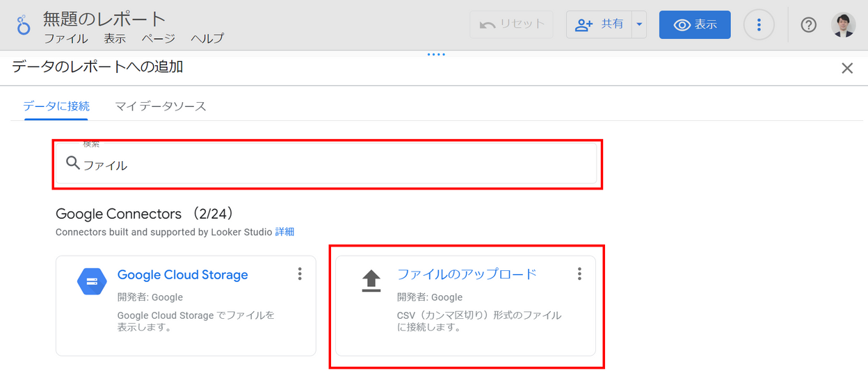Switch to the データに接続 tab
The width and height of the screenshot is (868, 373).
56,106
